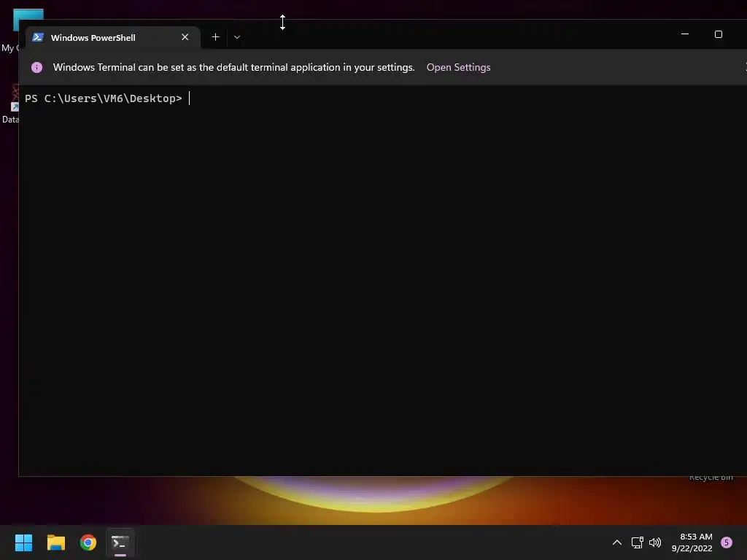Click the Terminal icon in the taskbar
The image size is (747, 560).
click(120, 542)
